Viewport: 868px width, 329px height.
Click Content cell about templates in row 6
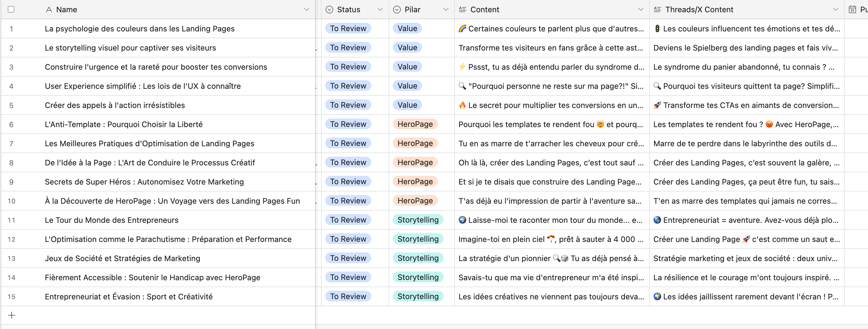coord(551,124)
